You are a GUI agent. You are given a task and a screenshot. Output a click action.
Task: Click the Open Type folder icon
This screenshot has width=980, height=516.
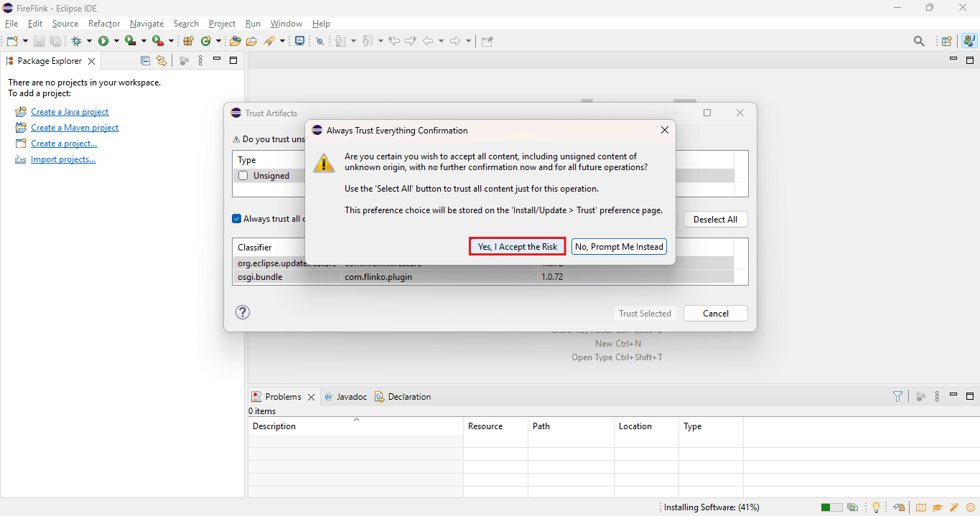click(x=235, y=41)
